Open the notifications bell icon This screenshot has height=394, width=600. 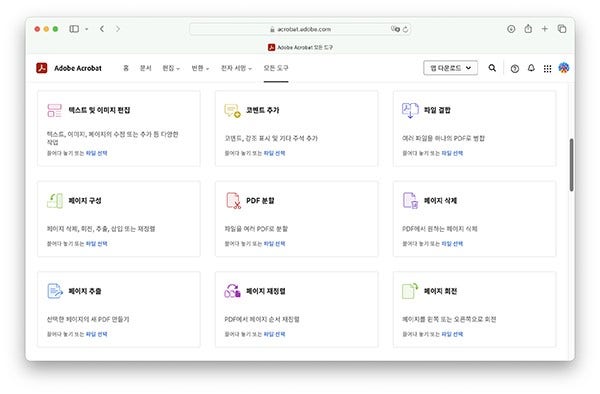point(531,68)
